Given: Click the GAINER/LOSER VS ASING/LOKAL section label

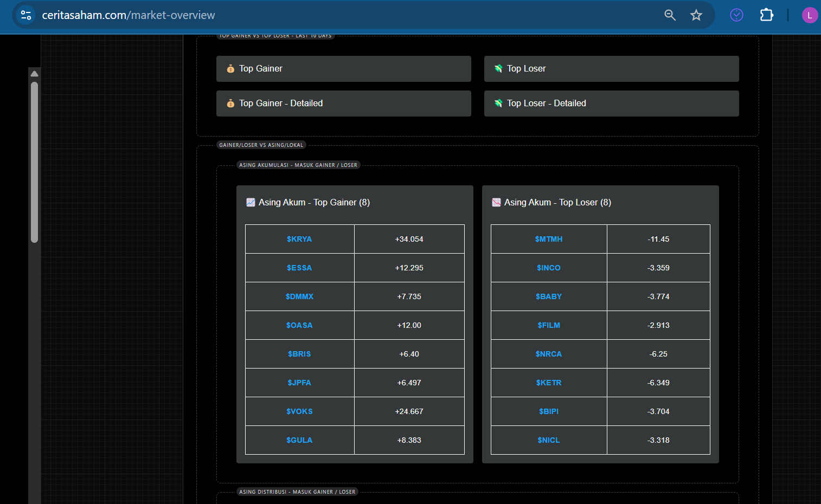Looking at the screenshot, I should tap(261, 145).
